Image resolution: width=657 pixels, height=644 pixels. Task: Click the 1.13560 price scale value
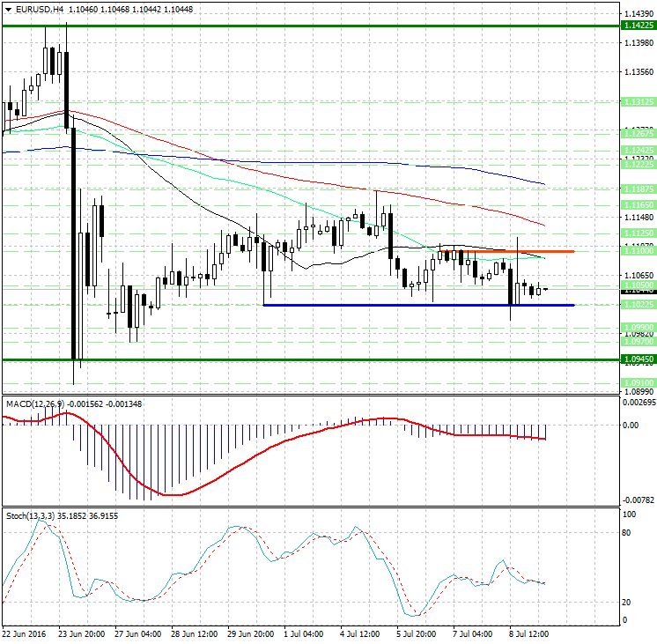point(639,71)
